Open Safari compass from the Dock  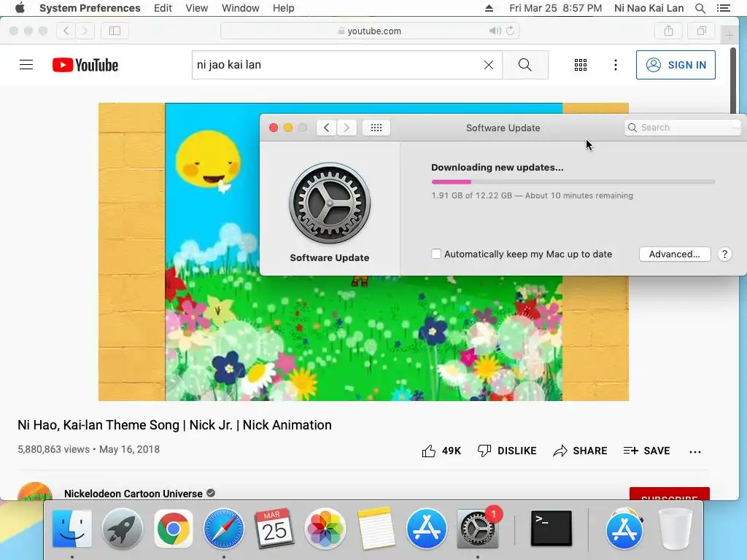pos(224,529)
